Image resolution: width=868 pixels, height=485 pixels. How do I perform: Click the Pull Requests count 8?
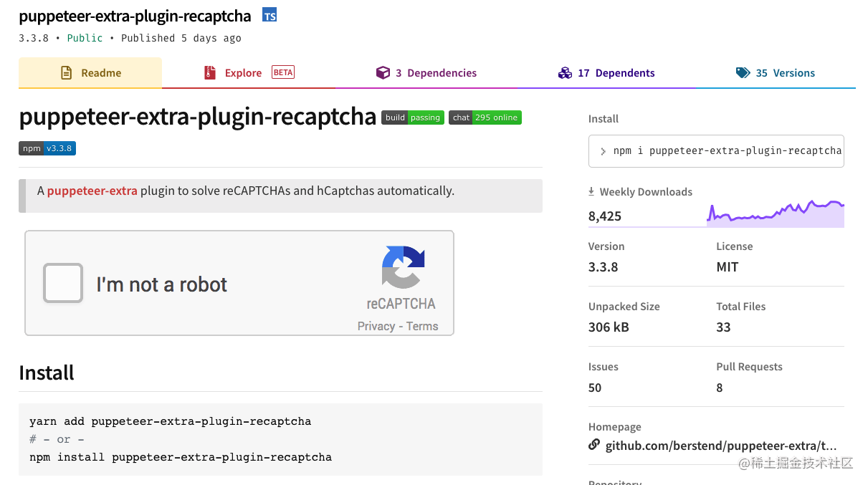[720, 388]
